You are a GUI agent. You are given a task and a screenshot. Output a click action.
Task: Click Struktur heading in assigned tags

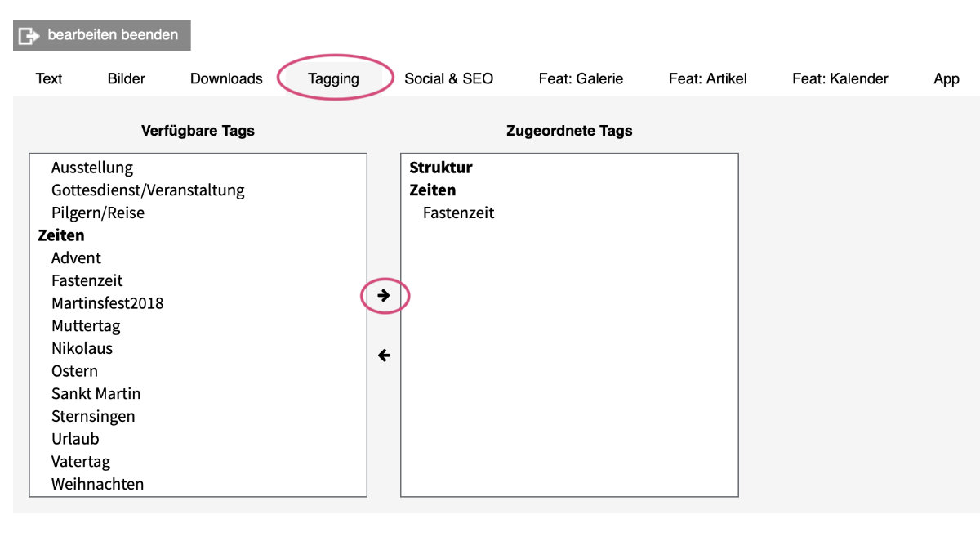point(441,168)
